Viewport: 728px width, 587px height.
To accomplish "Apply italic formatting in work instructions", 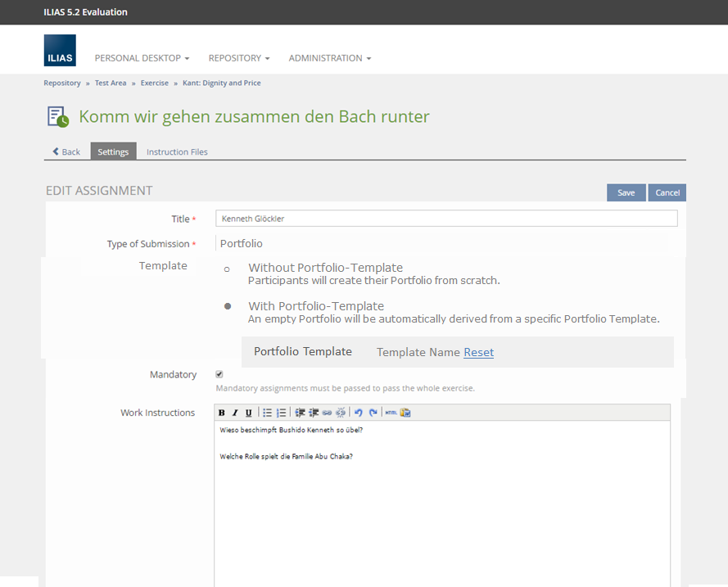I will 235,413.
